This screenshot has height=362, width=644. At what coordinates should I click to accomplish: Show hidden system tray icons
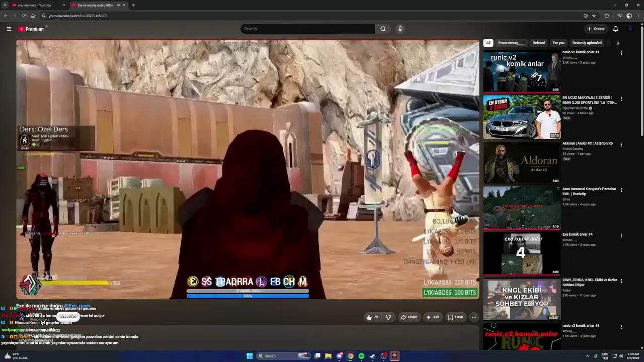click(587, 356)
